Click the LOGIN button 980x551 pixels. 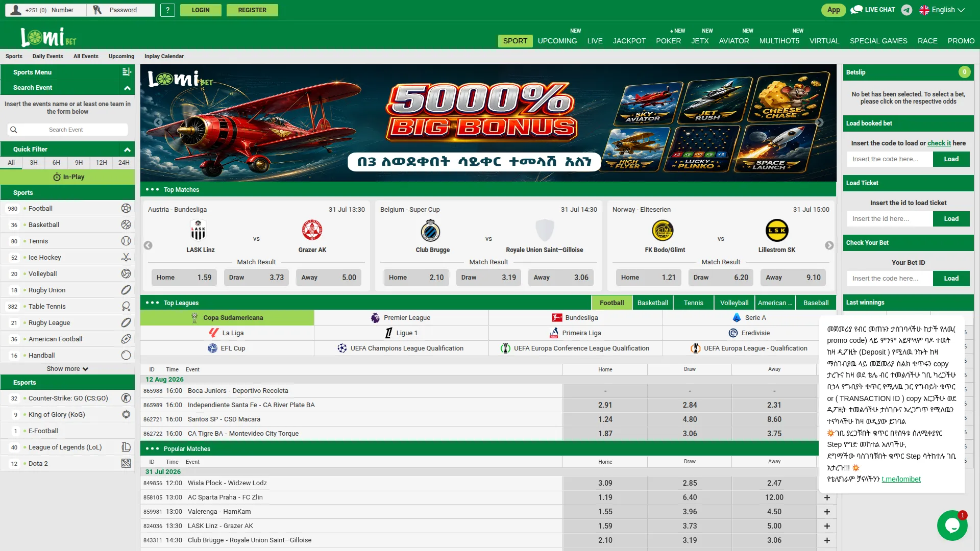pyautogui.click(x=201, y=10)
